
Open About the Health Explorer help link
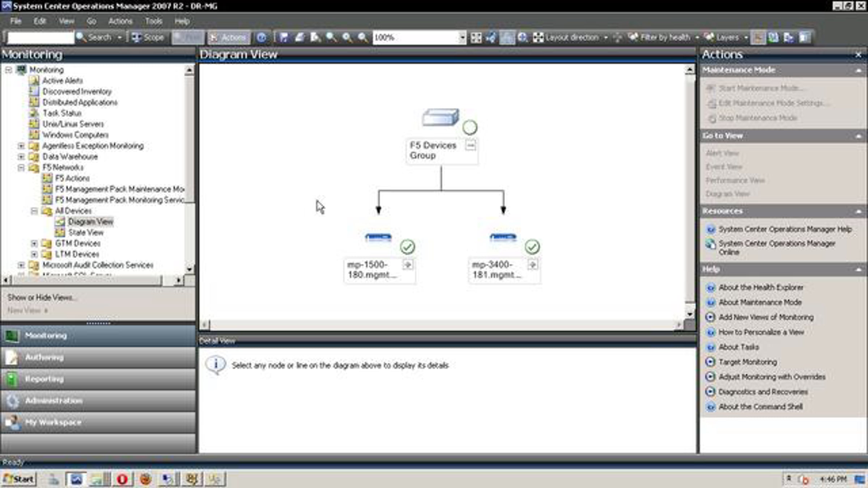(761, 288)
